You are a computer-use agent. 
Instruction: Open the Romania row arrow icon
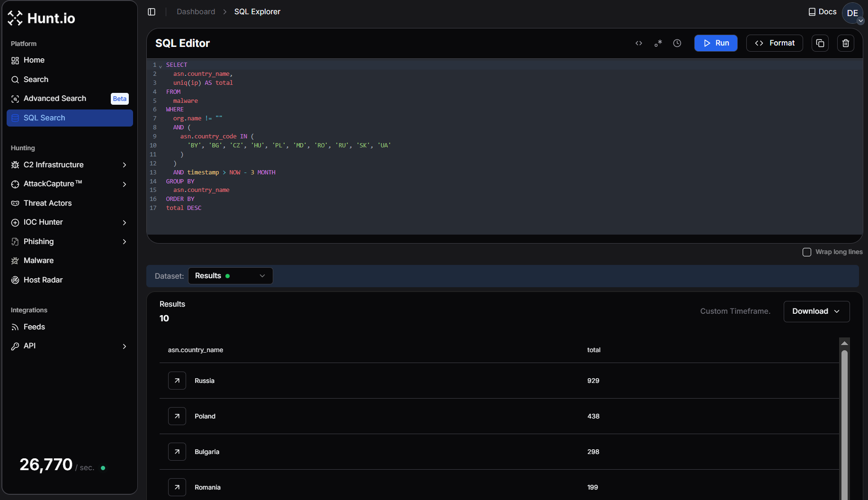pyautogui.click(x=177, y=487)
